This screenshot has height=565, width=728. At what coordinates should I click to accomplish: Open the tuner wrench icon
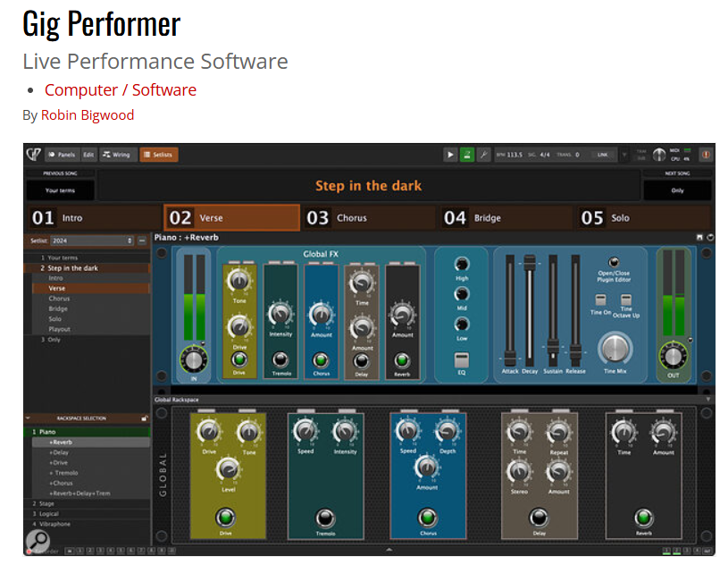pos(482,154)
